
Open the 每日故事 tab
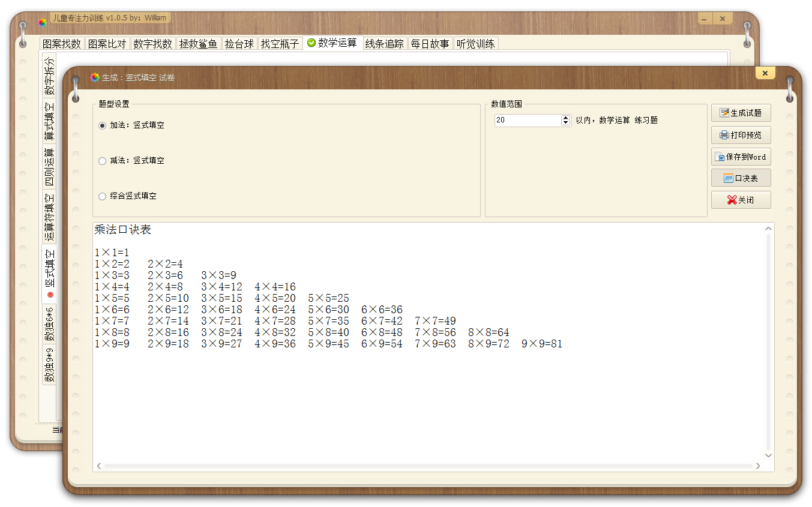coord(430,43)
